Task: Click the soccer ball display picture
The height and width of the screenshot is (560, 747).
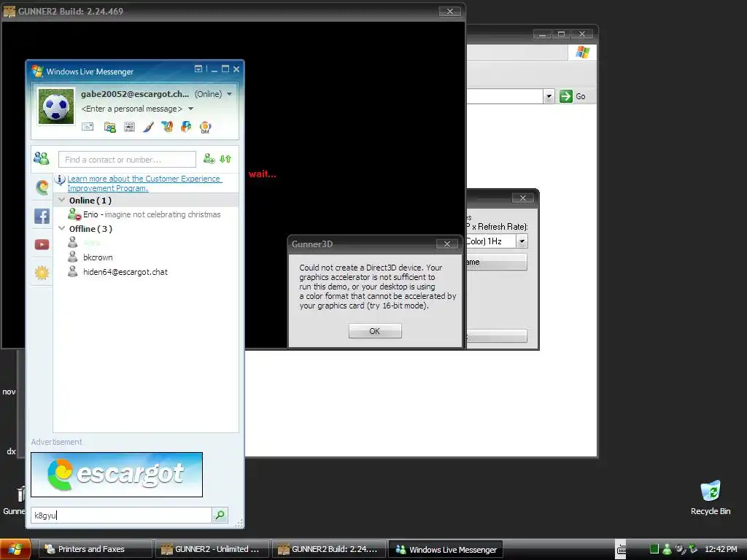Action: click(x=56, y=106)
